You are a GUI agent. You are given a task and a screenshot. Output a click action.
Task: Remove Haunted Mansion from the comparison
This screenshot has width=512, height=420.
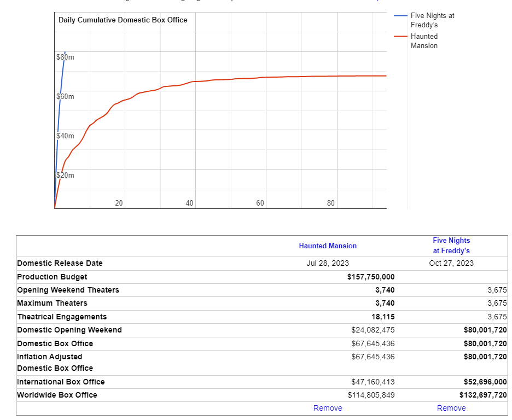pos(328,408)
